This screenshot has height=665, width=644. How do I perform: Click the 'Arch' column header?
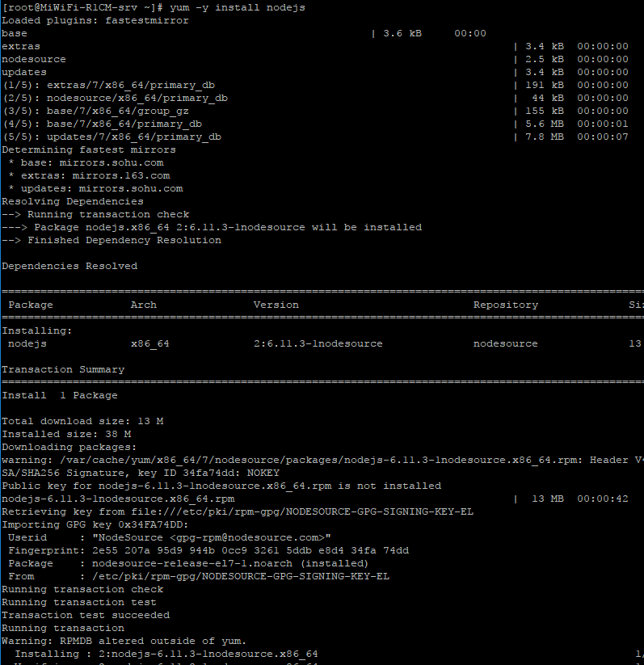point(144,305)
